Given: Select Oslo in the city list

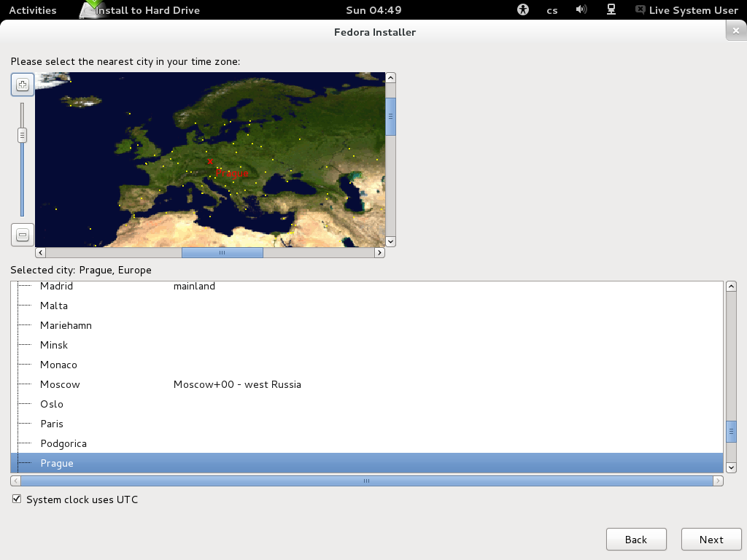Looking at the screenshot, I should tap(367, 404).
